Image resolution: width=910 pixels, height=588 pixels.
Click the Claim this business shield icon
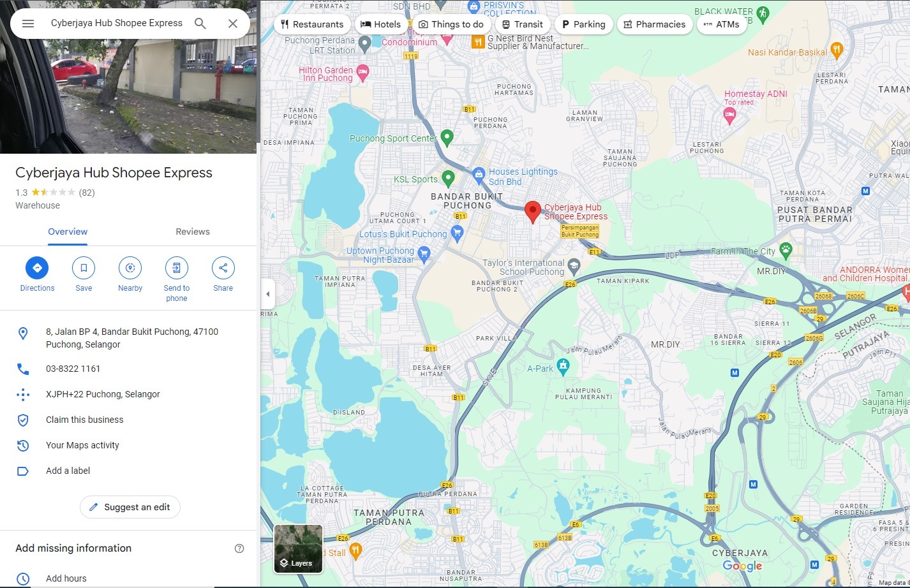click(23, 420)
